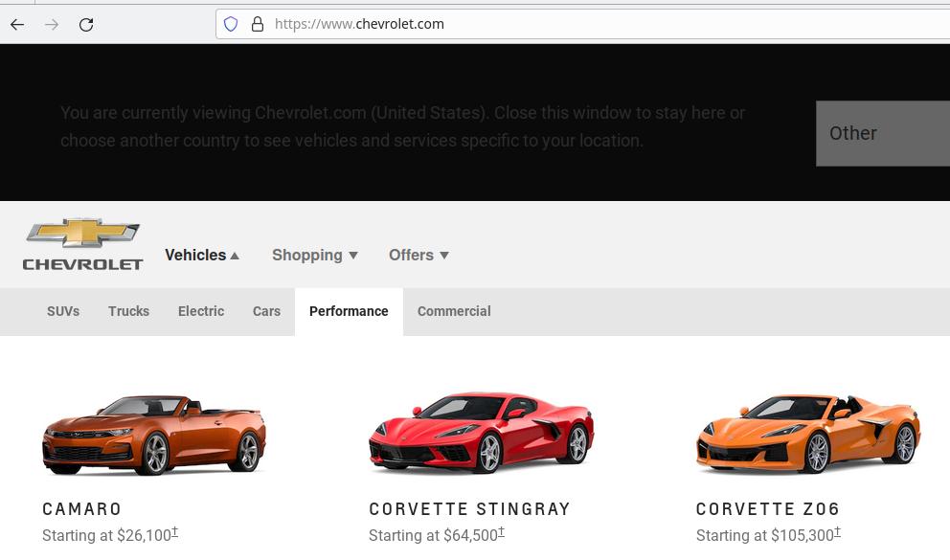
Task: Click the orange Camaro convertible image
Action: click(x=154, y=435)
